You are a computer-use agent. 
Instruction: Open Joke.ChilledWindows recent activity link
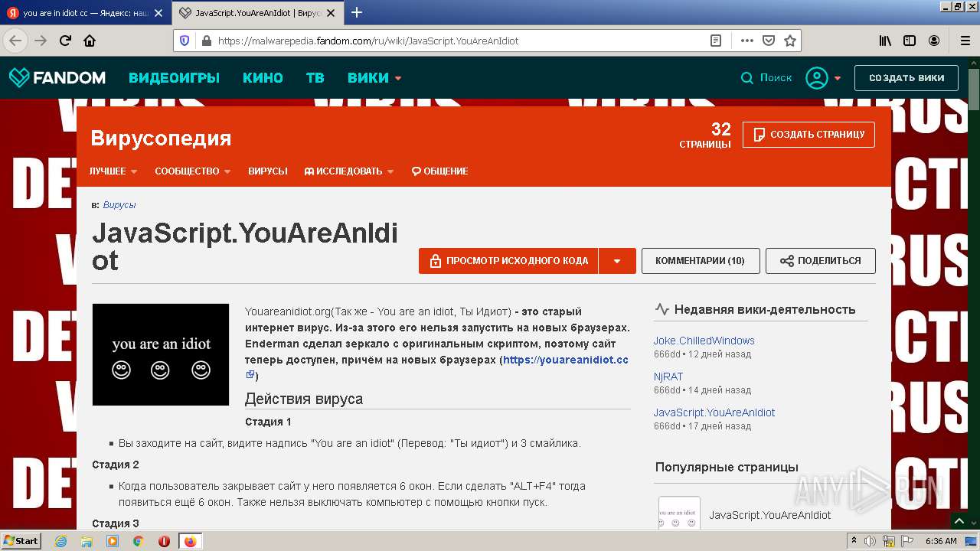click(704, 341)
